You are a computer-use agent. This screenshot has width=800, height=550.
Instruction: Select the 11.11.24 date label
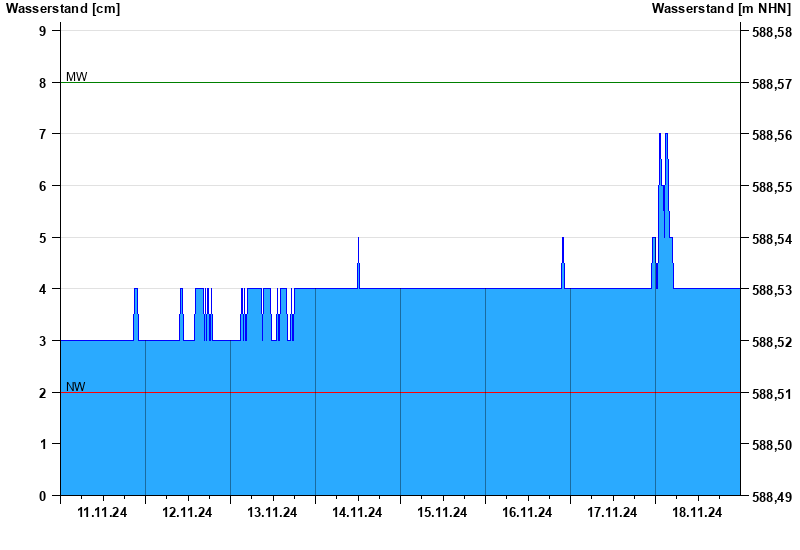click(103, 512)
